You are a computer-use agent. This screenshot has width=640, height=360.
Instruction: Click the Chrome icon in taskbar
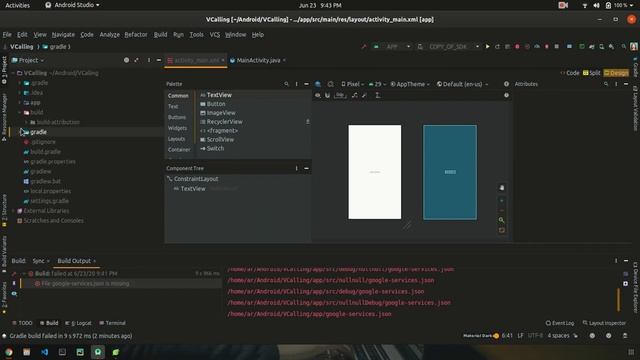(9, 352)
